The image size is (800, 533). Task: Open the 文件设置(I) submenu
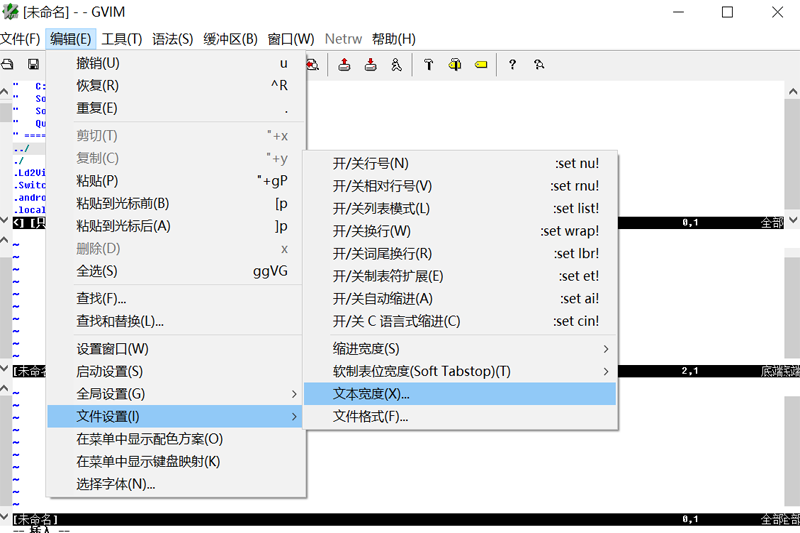pyautogui.click(x=175, y=416)
